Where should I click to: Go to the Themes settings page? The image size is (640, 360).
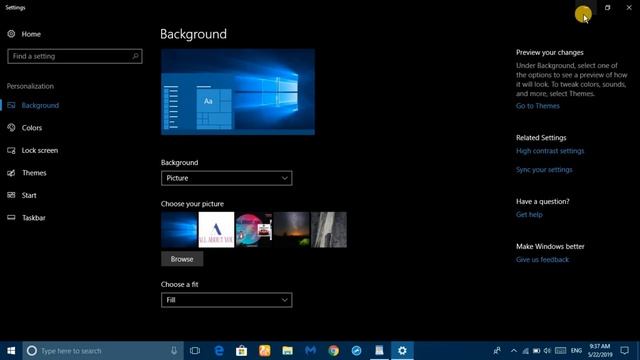[x=34, y=173]
